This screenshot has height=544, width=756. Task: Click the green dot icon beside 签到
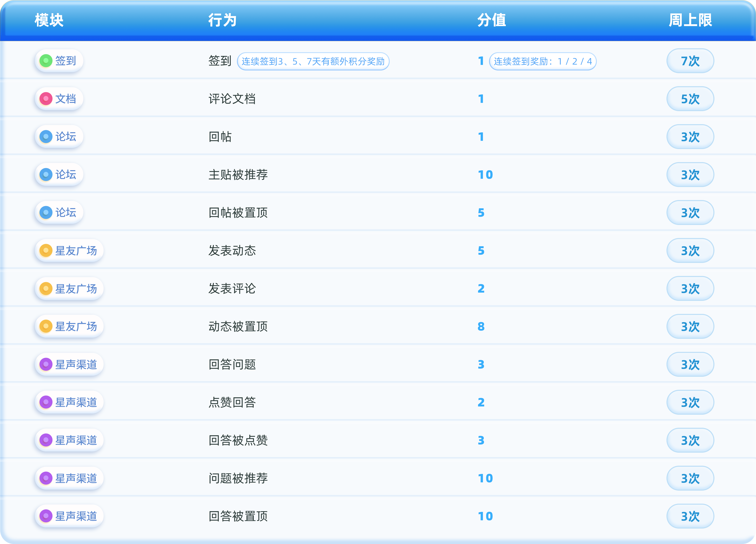point(46,61)
